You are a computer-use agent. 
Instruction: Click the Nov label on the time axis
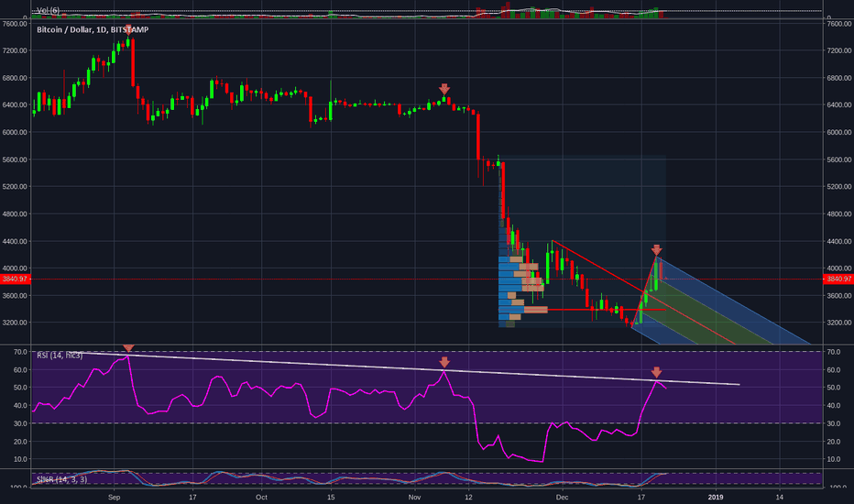pyautogui.click(x=414, y=497)
